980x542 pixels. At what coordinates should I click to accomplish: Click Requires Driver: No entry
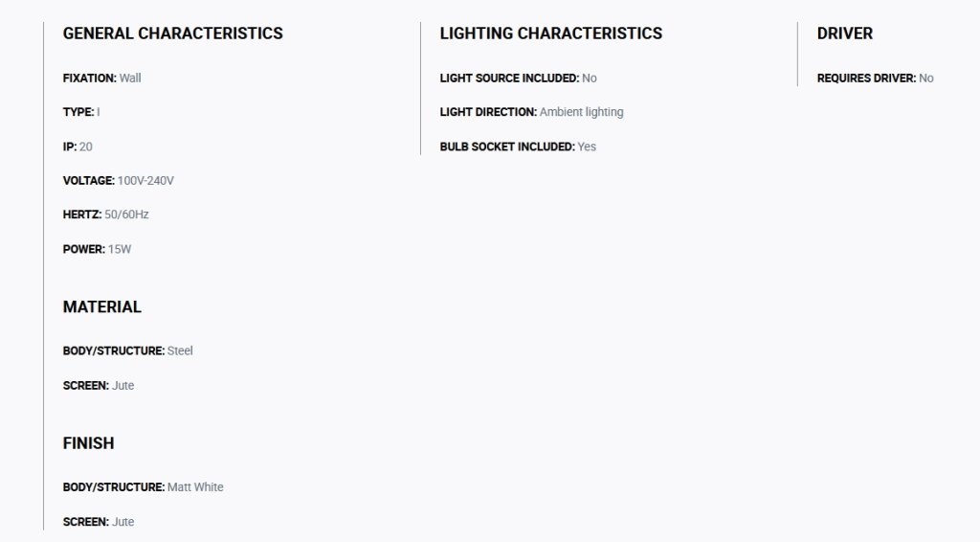(x=875, y=79)
